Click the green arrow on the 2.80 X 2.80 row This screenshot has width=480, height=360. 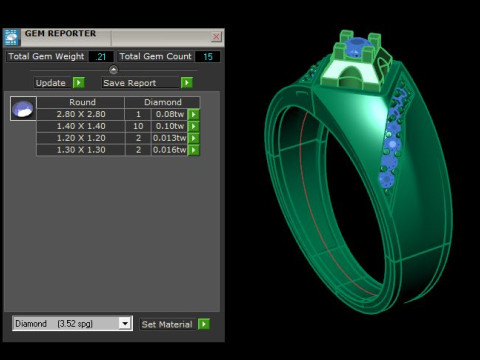click(x=194, y=114)
